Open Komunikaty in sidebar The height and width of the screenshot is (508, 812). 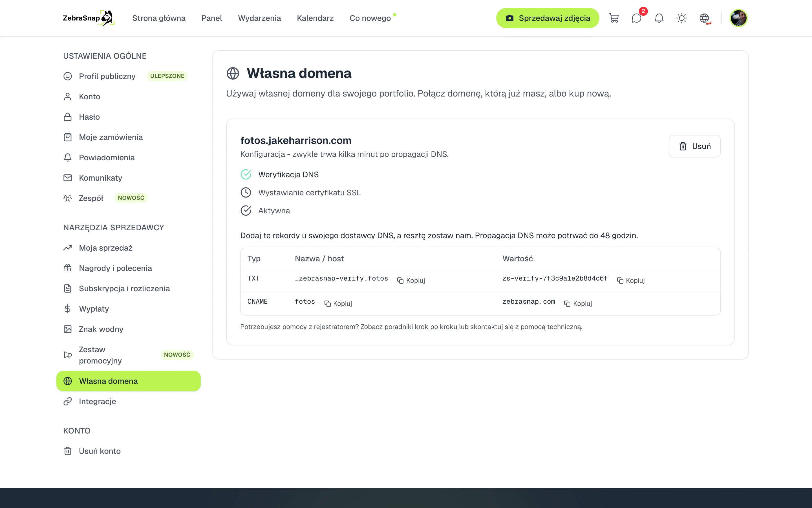[129, 178]
